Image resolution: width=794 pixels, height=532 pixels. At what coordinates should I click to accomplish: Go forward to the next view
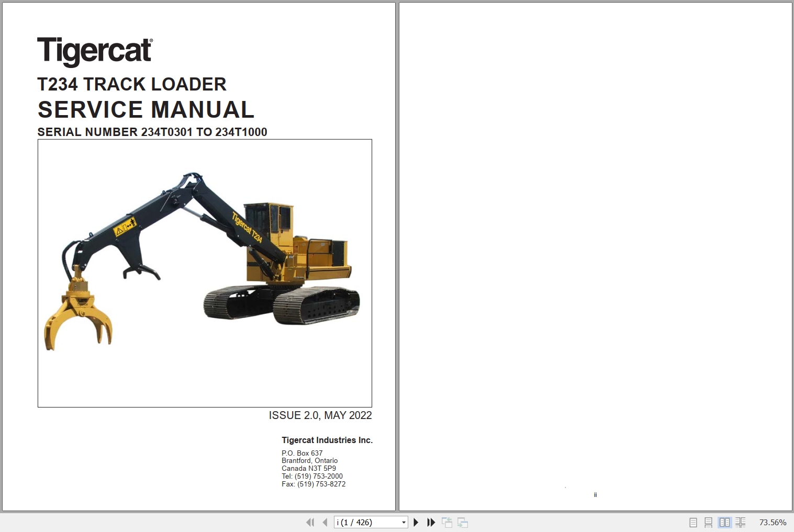pos(463,522)
